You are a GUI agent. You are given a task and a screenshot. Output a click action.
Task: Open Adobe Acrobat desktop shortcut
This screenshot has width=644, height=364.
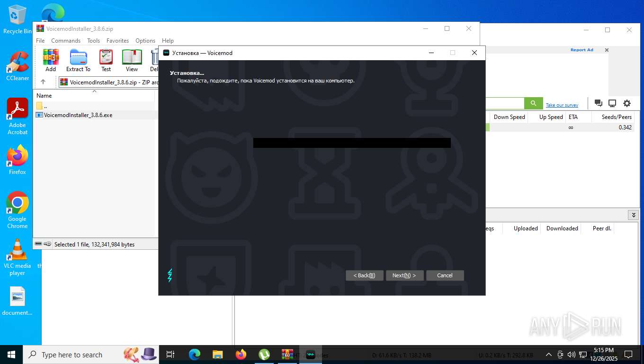click(18, 117)
